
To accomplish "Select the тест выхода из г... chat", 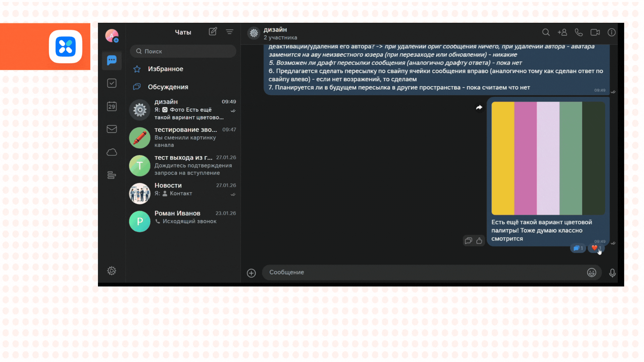I will [183, 165].
